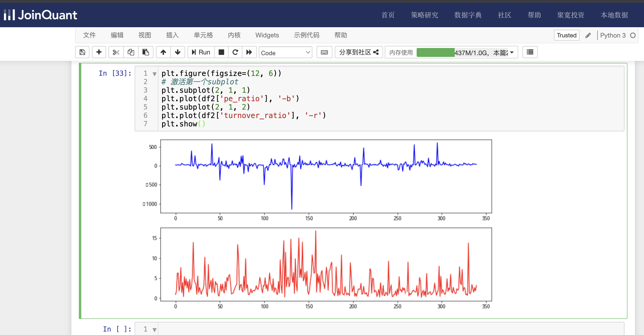
Task: Open the 示例代码 menu
Action: 306,35
